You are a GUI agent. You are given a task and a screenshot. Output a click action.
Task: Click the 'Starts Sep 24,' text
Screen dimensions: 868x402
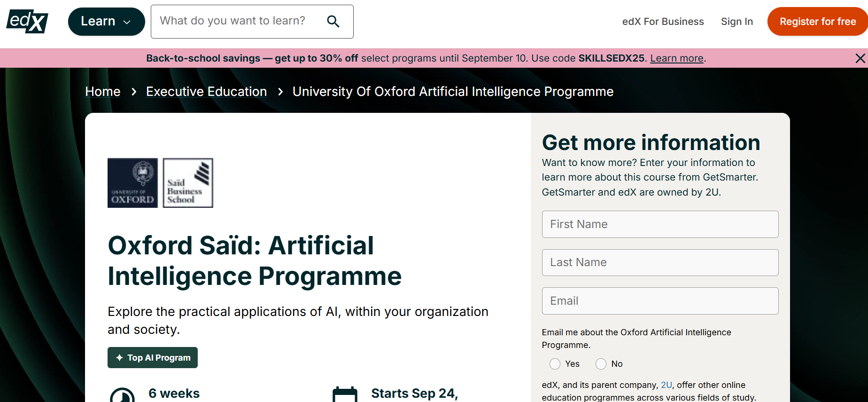(x=414, y=394)
